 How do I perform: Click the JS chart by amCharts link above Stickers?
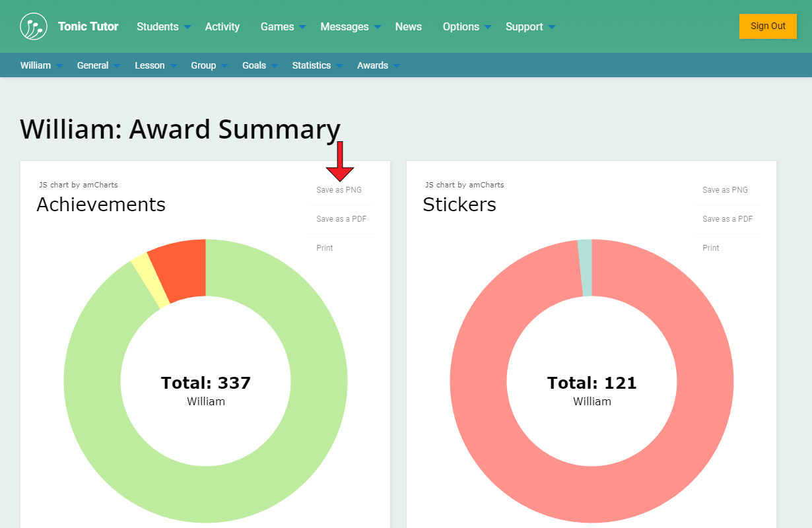(x=464, y=185)
